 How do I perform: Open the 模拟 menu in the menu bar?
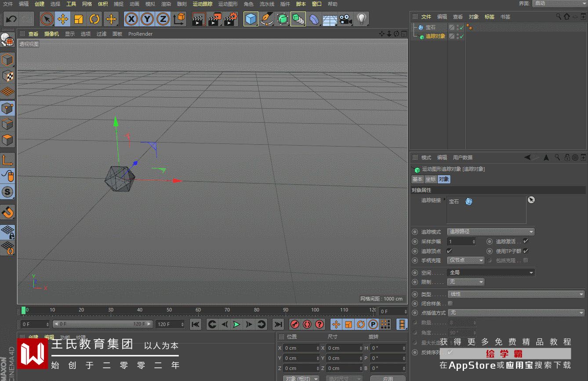[150, 4]
